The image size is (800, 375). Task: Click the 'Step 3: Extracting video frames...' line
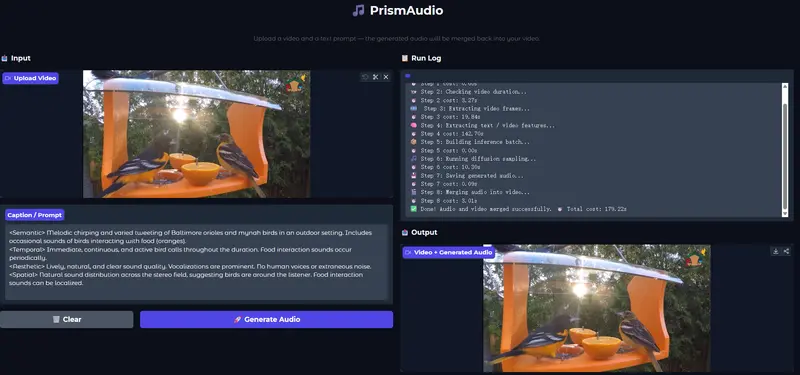pyautogui.click(x=477, y=109)
